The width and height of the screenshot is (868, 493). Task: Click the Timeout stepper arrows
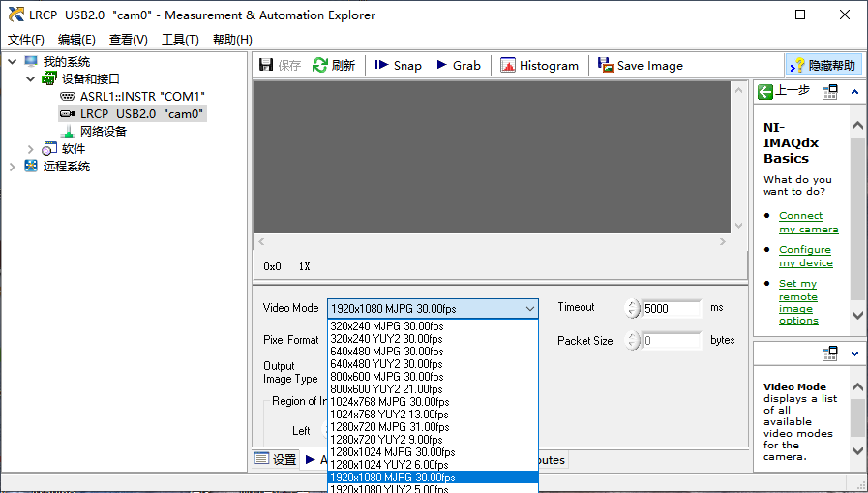pos(632,309)
